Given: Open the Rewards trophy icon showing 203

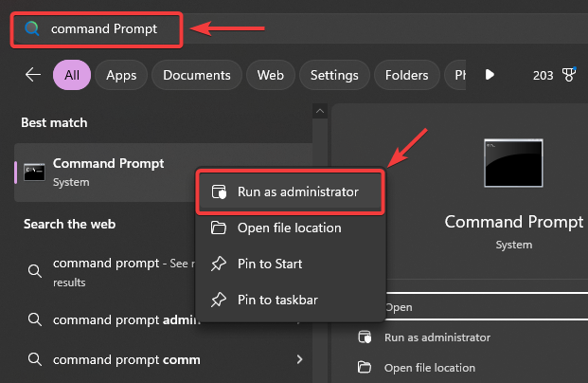Looking at the screenshot, I should pyautogui.click(x=568, y=75).
